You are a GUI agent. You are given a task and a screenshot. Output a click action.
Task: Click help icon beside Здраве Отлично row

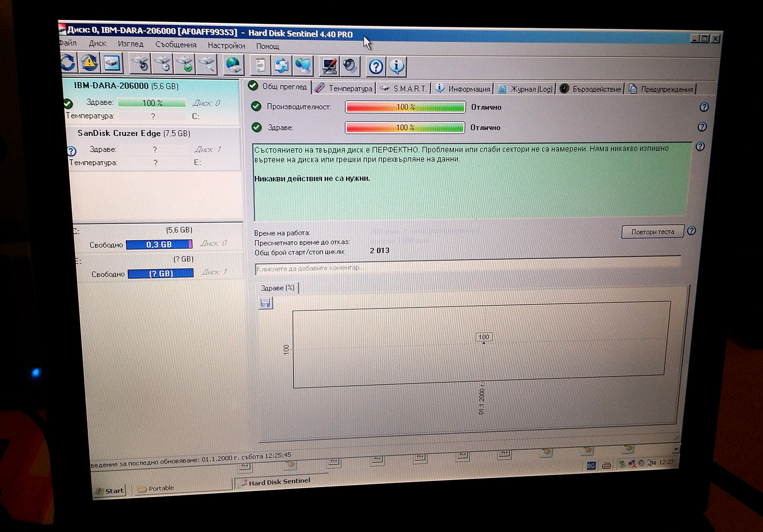(x=702, y=127)
